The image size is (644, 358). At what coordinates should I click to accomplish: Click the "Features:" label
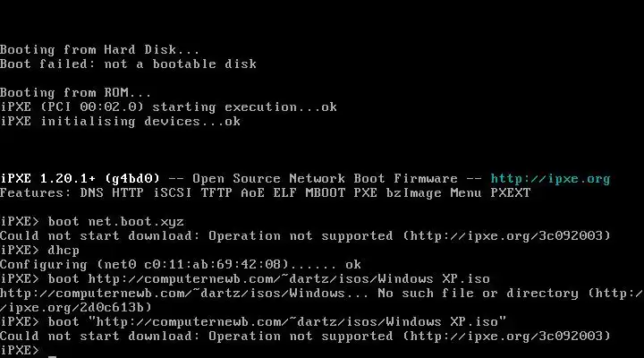36,192
